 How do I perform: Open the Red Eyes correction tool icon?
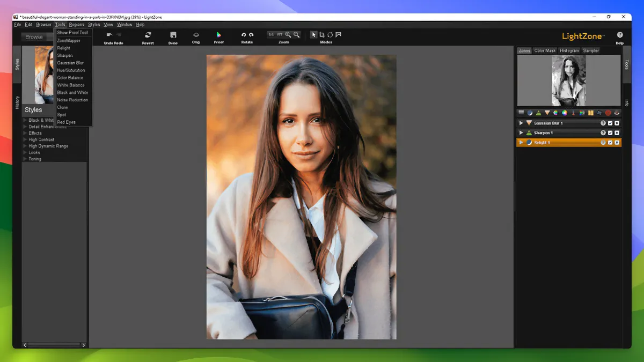coord(616,113)
